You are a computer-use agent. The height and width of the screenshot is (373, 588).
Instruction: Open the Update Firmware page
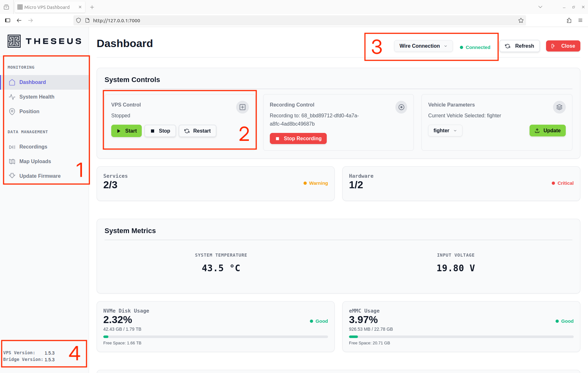[40, 176]
